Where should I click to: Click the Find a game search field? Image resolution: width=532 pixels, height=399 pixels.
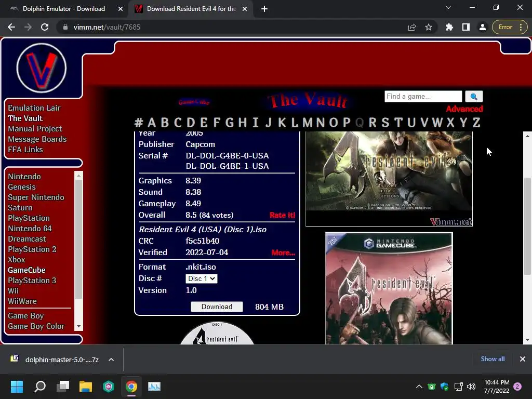pos(423,96)
